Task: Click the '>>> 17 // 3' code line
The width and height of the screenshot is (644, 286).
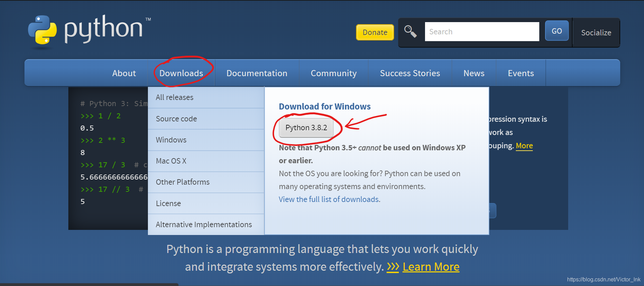Action: point(105,189)
